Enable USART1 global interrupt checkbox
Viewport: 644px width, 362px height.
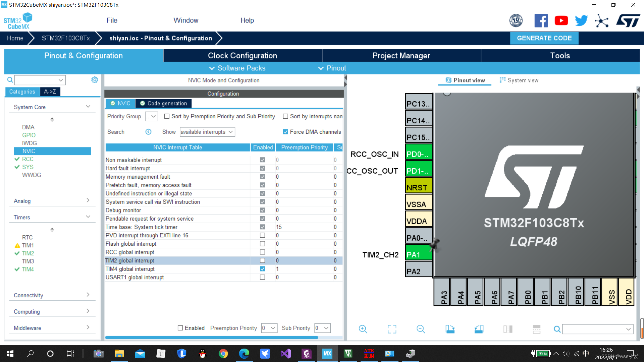pyautogui.click(x=262, y=277)
